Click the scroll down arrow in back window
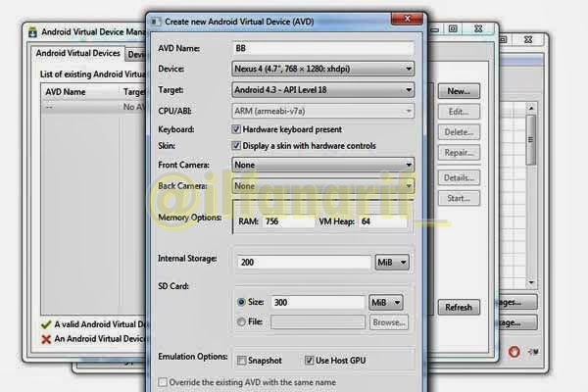The height and width of the screenshot is (392, 588). [531, 282]
